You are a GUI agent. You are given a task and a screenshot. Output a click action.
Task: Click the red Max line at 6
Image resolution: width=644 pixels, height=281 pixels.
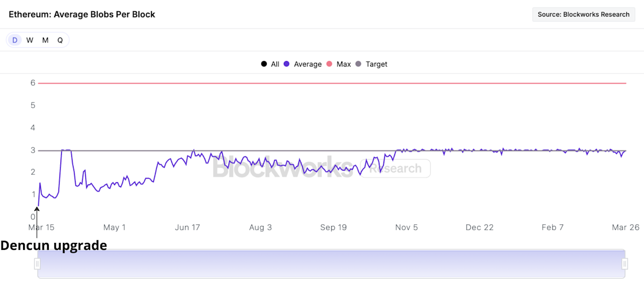tap(332, 83)
